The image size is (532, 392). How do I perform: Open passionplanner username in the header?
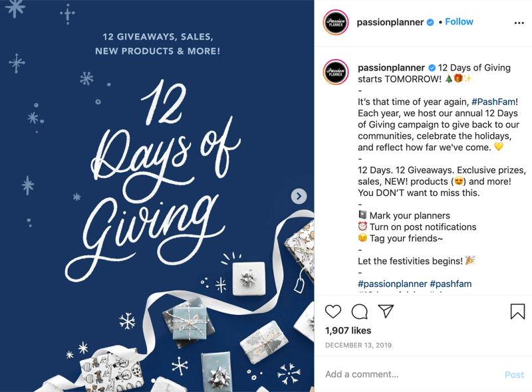pos(390,23)
